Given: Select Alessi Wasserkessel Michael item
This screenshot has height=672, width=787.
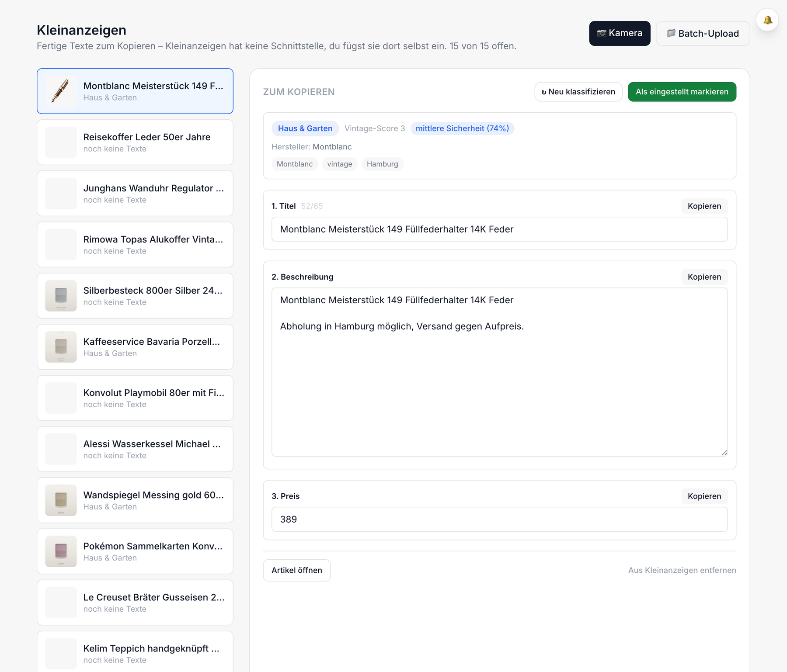Looking at the screenshot, I should click(135, 449).
